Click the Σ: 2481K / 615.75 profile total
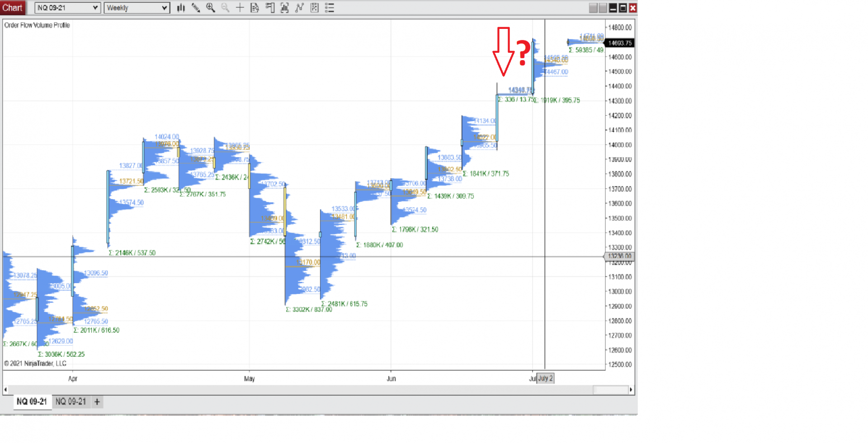 (x=344, y=304)
